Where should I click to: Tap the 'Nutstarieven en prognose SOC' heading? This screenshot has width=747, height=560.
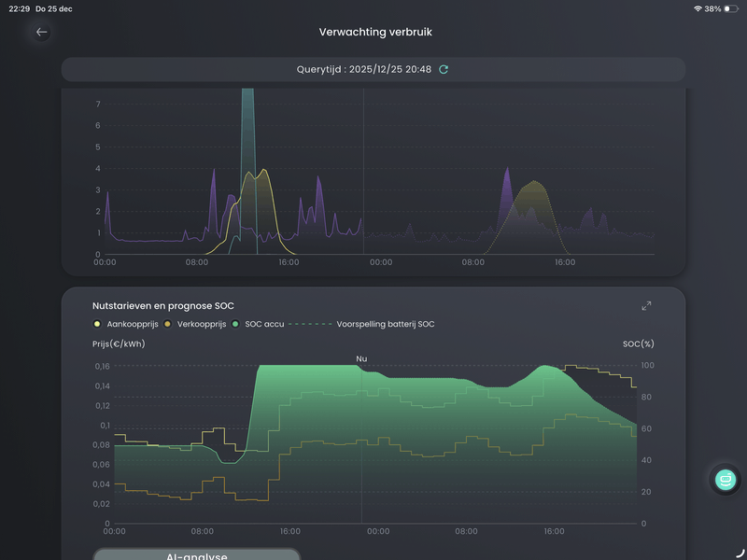point(163,305)
